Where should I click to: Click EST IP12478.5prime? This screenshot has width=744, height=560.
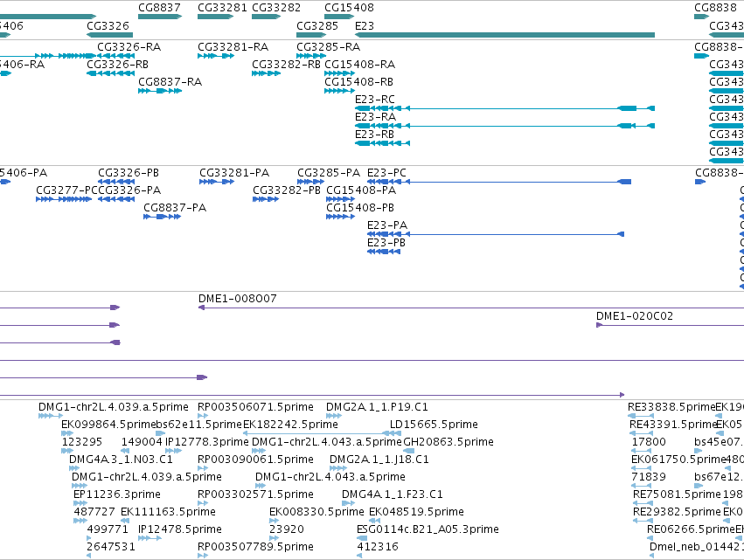150,539
